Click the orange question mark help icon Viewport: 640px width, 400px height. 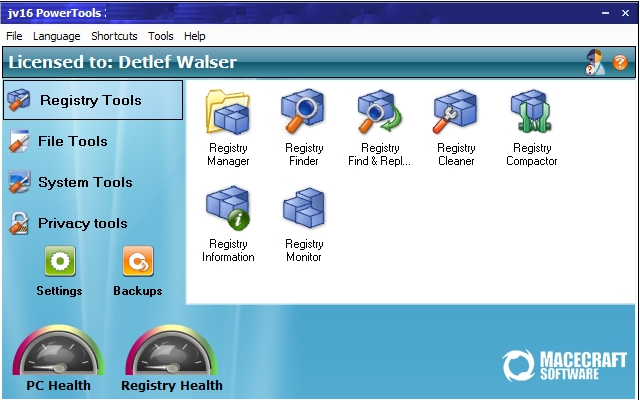pyautogui.click(x=620, y=62)
